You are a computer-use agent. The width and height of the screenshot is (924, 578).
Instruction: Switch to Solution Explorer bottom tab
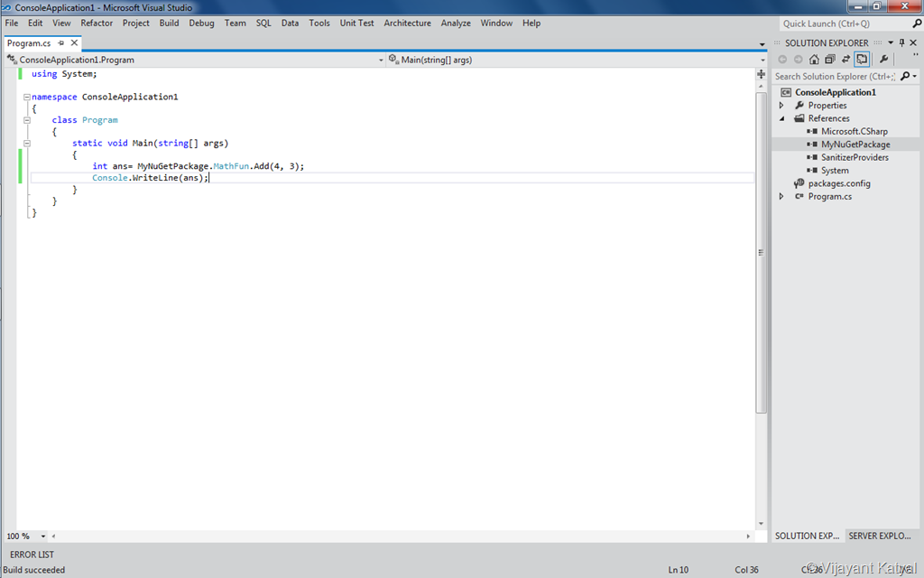point(808,536)
